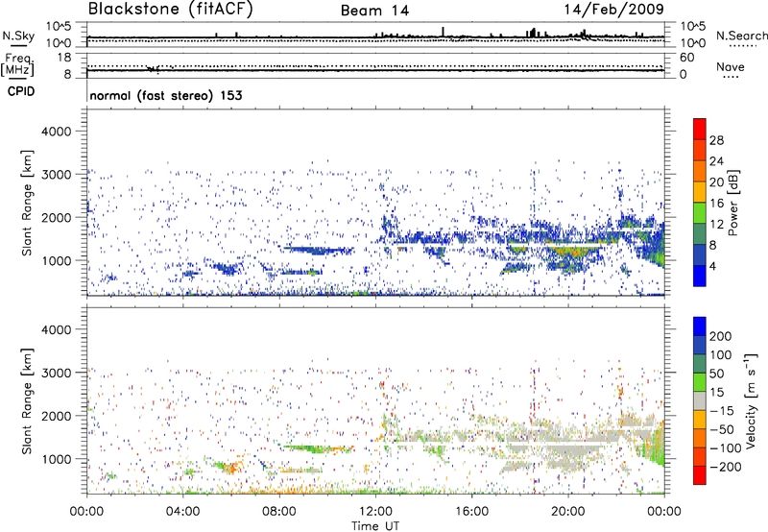The image size is (768, 532).
Task: Click the 16:00 time tick label
Action: pos(471,512)
